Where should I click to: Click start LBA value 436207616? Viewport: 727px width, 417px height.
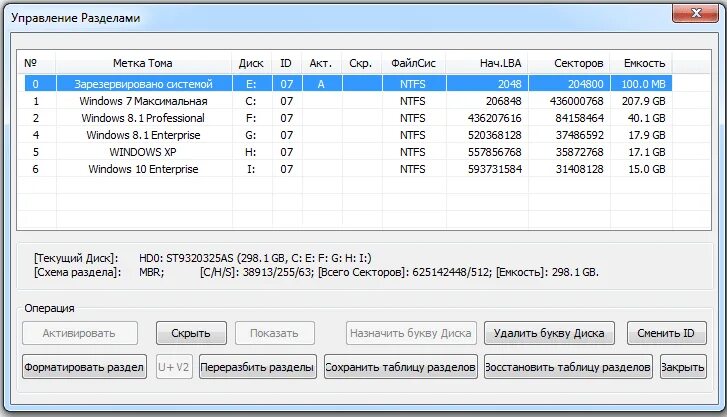pyautogui.click(x=494, y=118)
